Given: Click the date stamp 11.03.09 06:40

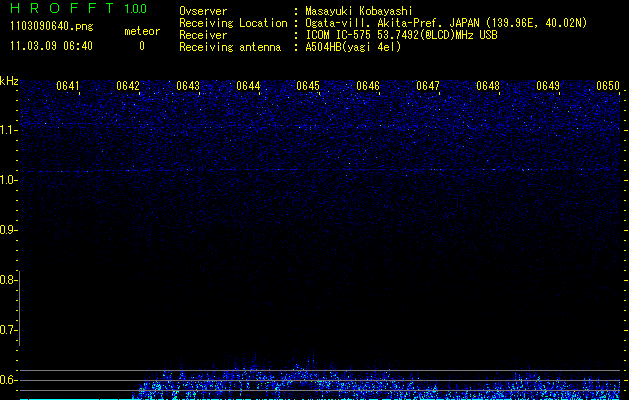Looking at the screenshot, I should coord(51,46).
